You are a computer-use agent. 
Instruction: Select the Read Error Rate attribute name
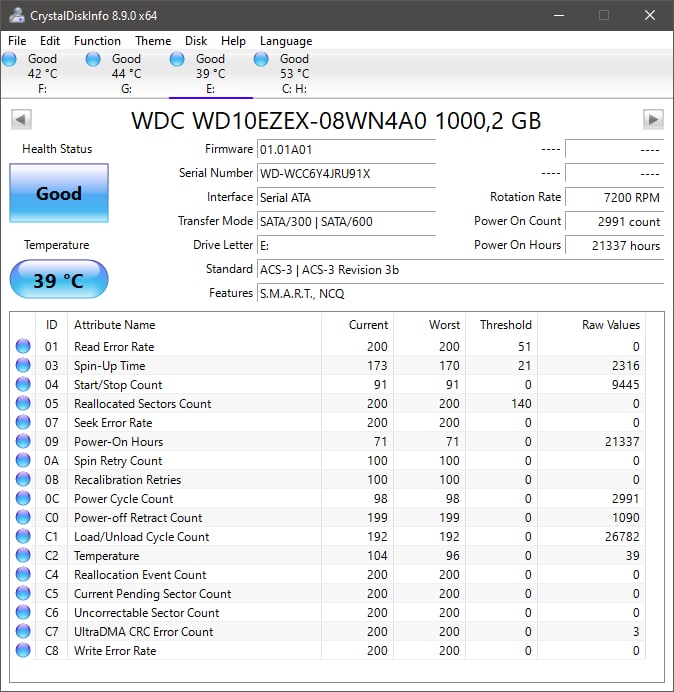[x=114, y=347]
